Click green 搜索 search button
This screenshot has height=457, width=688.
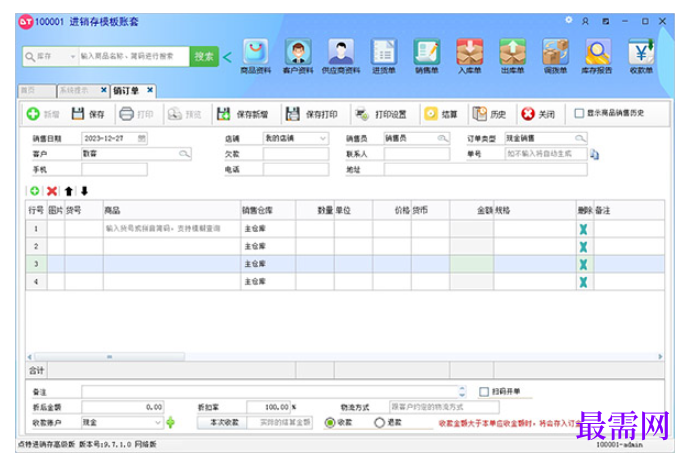tap(204, 57)
